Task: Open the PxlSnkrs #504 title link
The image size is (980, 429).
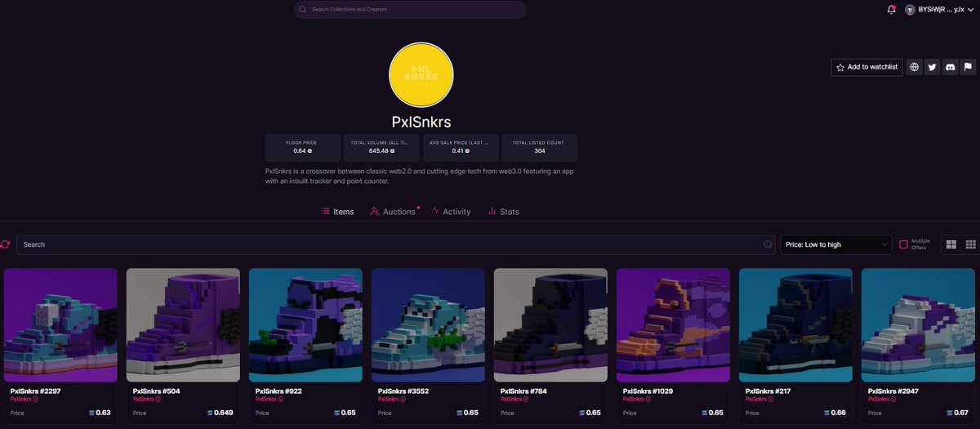Action: tap(155, 391)
